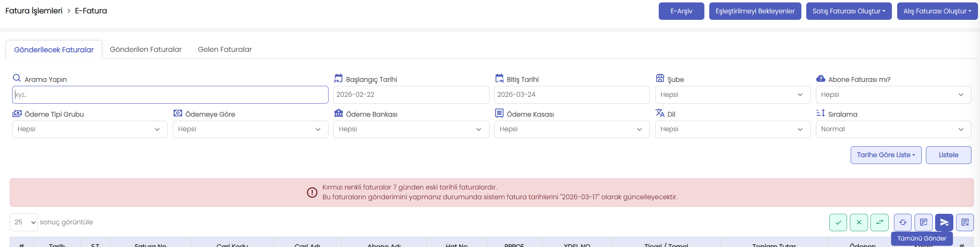Click the Tümünü Gönder send-all icon
980x247 pixels.
coord(944,222)
